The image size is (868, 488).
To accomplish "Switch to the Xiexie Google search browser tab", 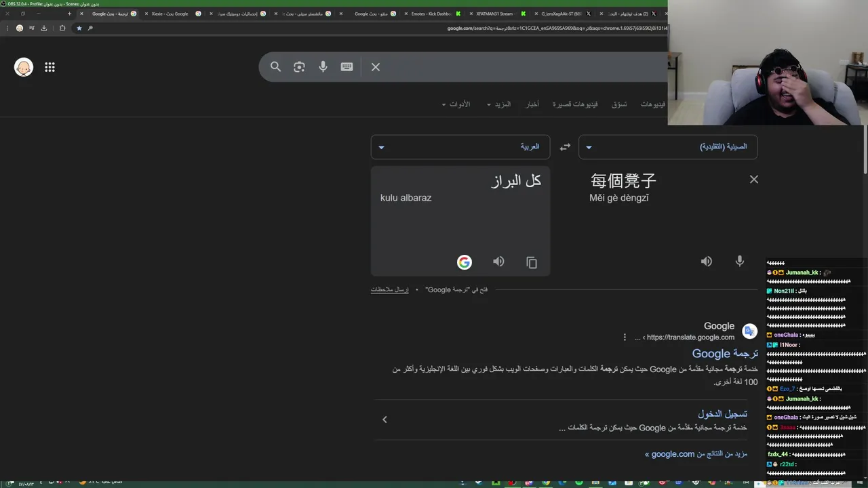I will tap(173, 14).
